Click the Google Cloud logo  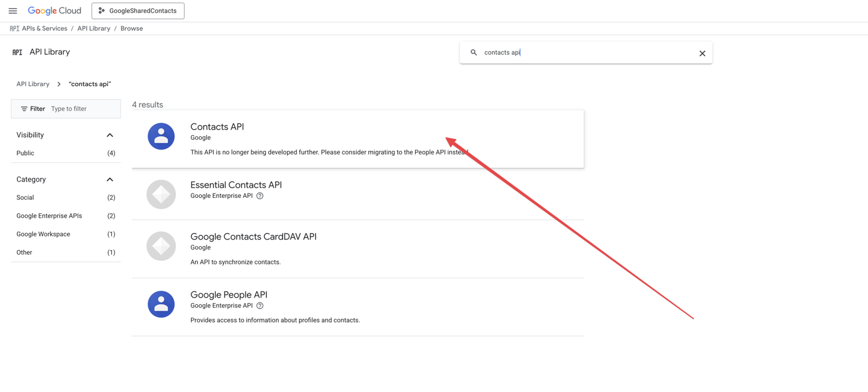(54, 11)
